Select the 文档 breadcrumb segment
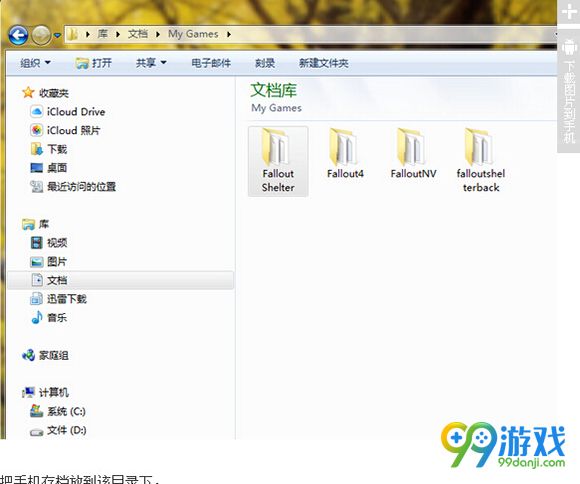This screenshot has height=484, width=580. (138, 34)
